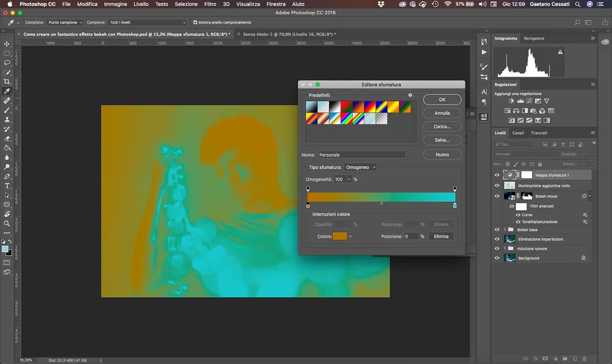The height and width of the screenshot is (364, 612).
Task: Expand the Bokeh base layer group
Action: click(x=505, y=230)
